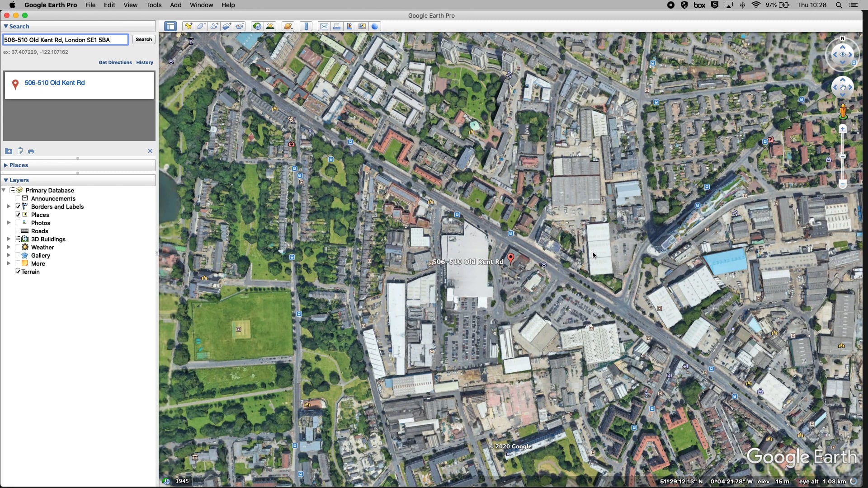
Task: Expand the Places panel
Action: click(5, 165)
